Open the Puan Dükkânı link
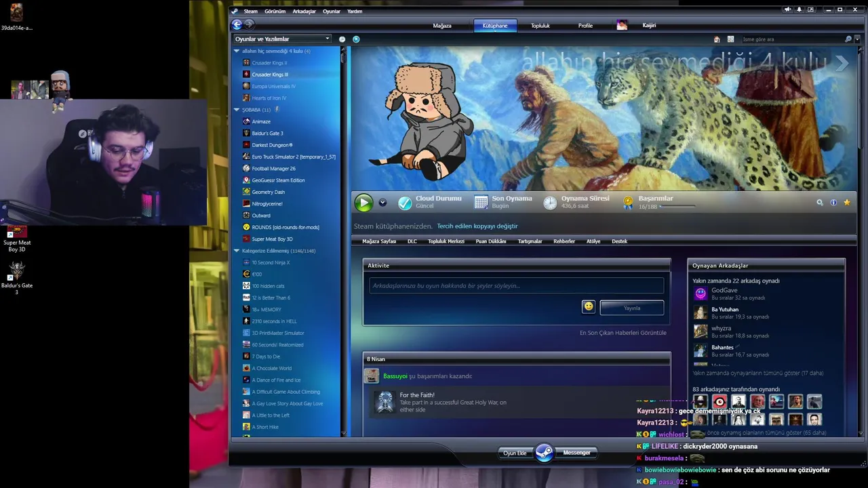Image resolution: width=868 pixels, height=488 pixels. pyautogui.click(x=491, y=241)
